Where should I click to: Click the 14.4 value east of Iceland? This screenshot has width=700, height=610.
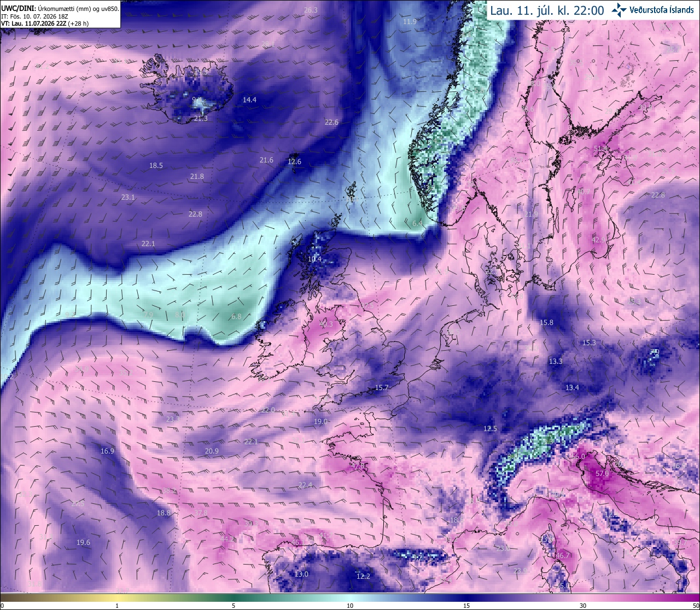pos(249,100)
